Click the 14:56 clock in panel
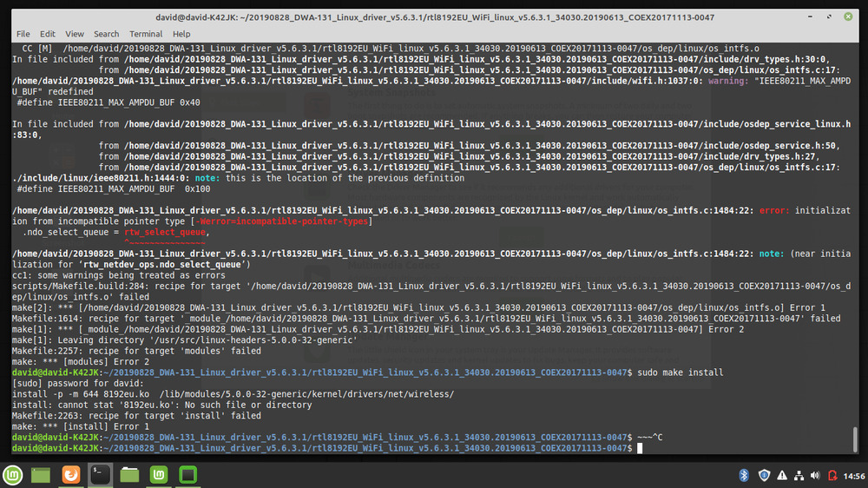The width and height of the screenshot is (868, 488). pos(853,475)
